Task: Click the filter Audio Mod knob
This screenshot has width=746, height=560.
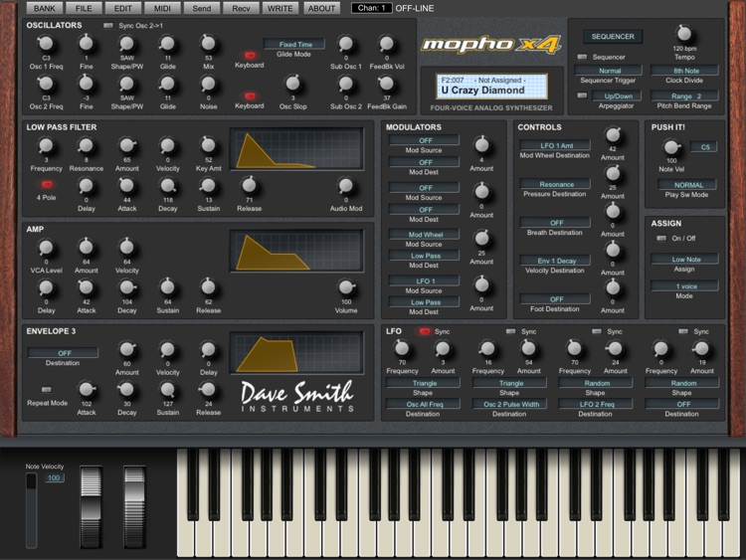Action: tap(346, 186)
